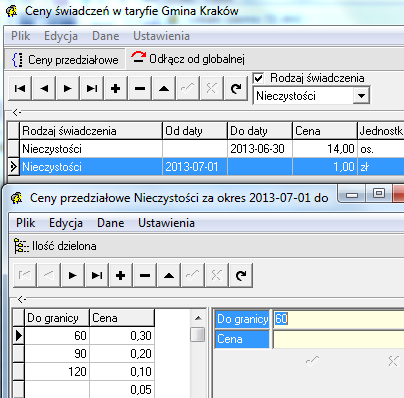The width and height of the screenshot is (404, 398).
Task: Select date cell 2013-06-30
Action: click(x=260, y=149)
